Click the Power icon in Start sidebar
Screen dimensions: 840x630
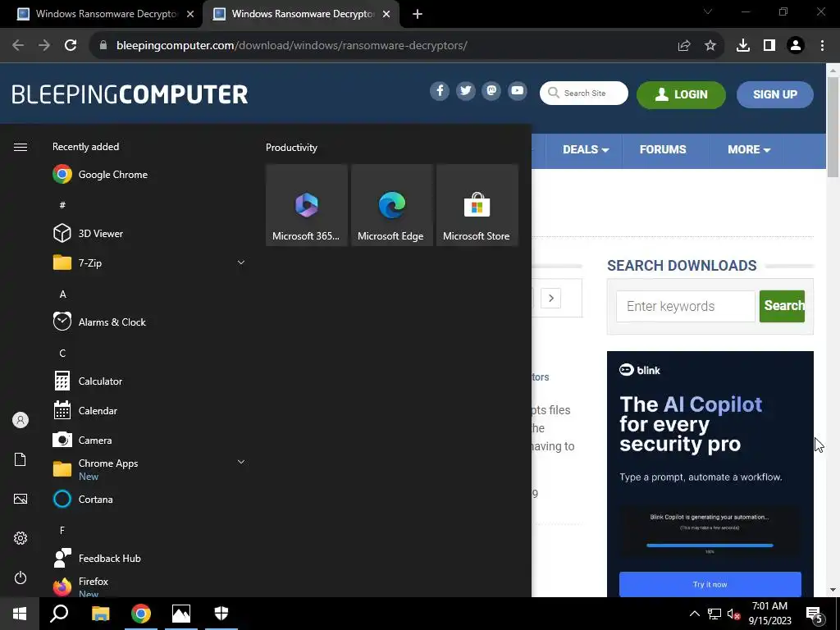pos(21,577)
